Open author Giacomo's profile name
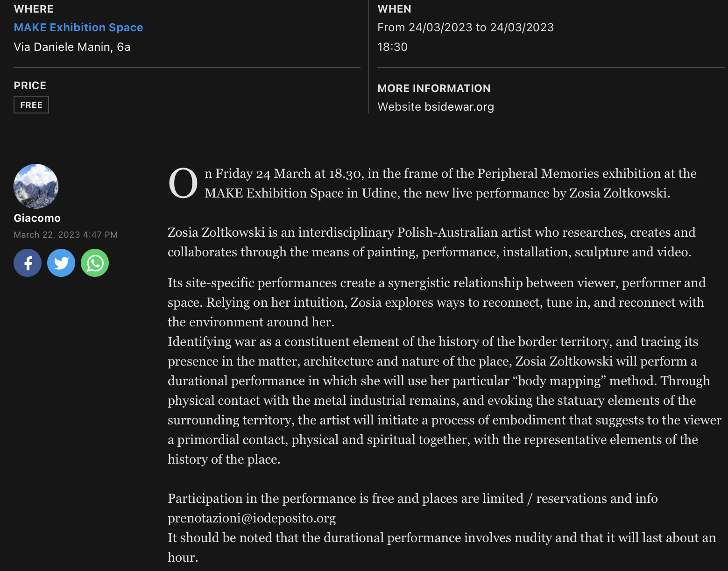The height and width of the screenshot is (571, 728). pyautogui.click(x=37, y=218)
